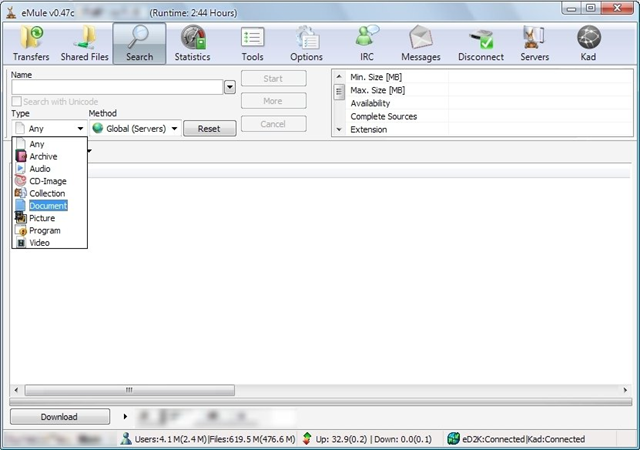Click the Min. Size [MB] filter row

489,77
